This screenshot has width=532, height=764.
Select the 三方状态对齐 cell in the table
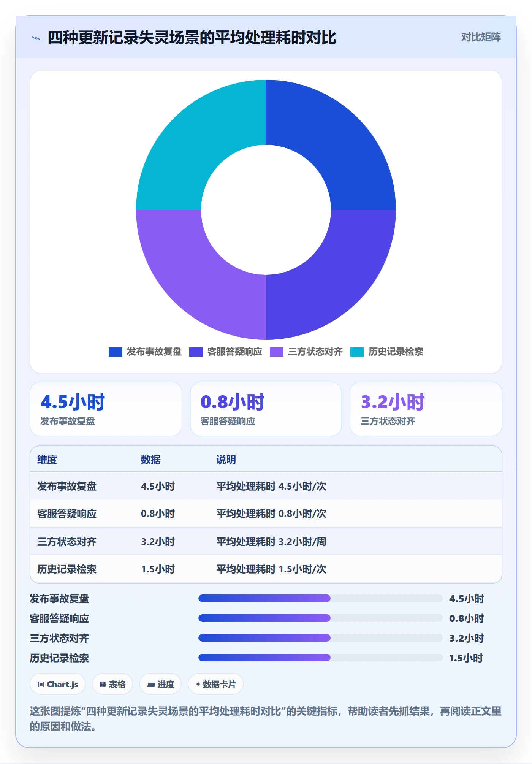(67, 542)
